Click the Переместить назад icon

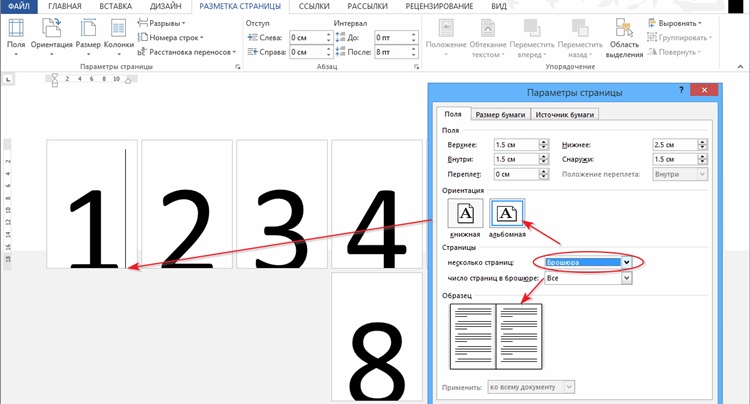(580, 38)
